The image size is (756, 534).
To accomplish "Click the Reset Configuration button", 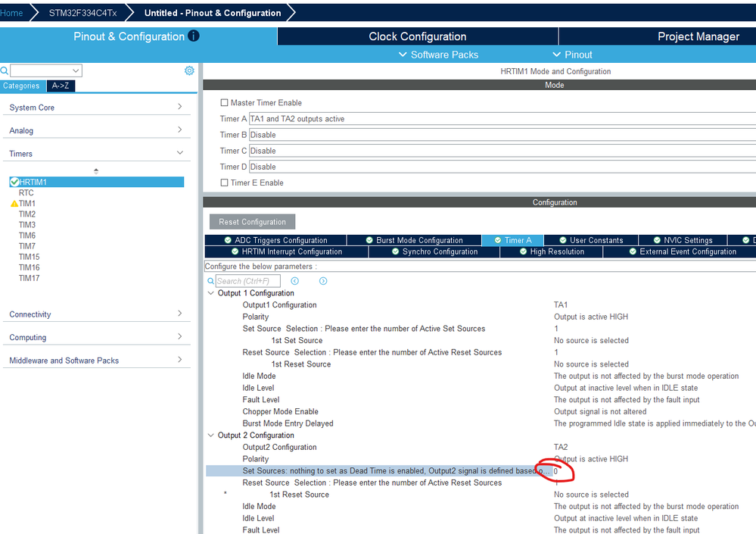I will 252,222.
